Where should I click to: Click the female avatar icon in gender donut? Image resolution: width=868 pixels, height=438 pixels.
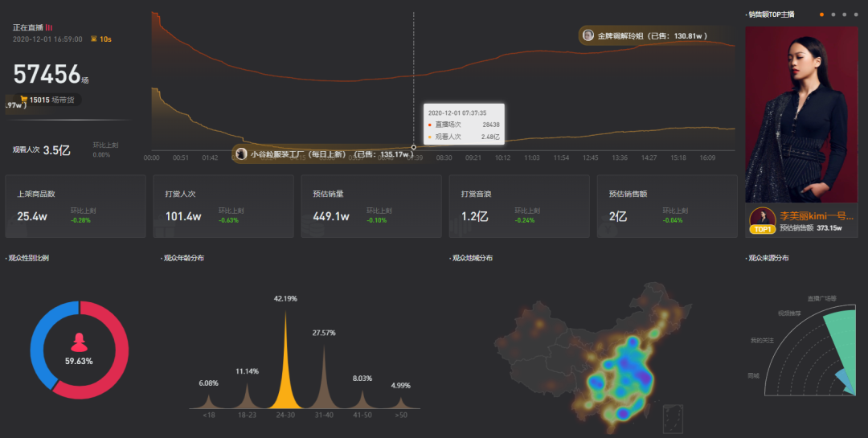click(x=79, y=342)
